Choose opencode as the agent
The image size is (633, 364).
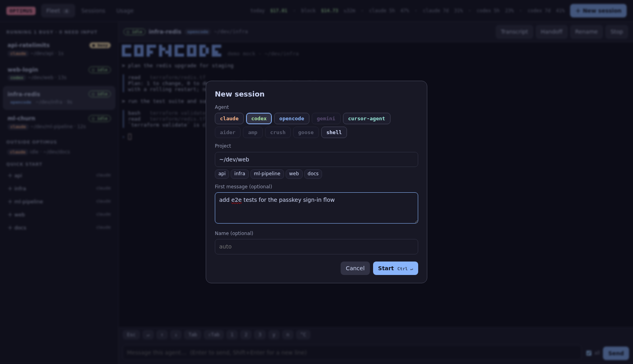coord(292,119)
